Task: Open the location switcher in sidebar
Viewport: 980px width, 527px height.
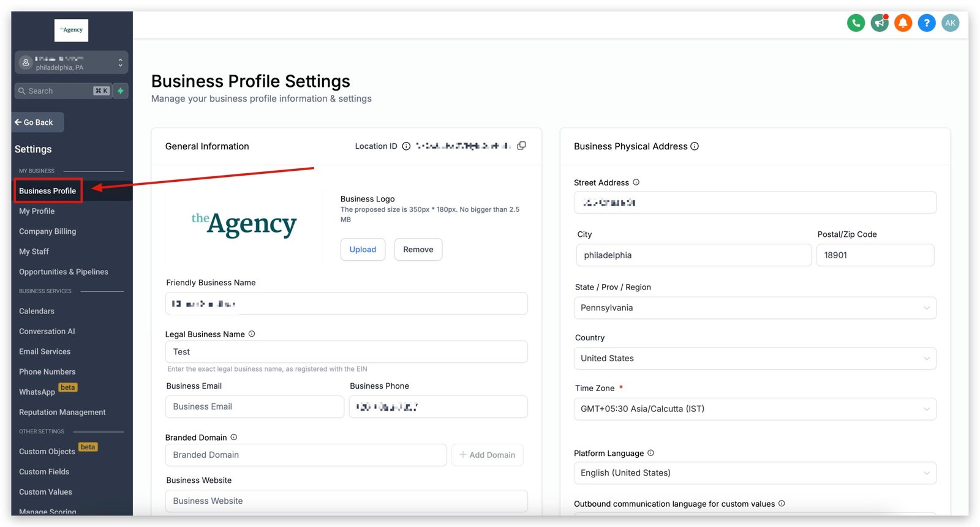Action: tap(71, 62)
